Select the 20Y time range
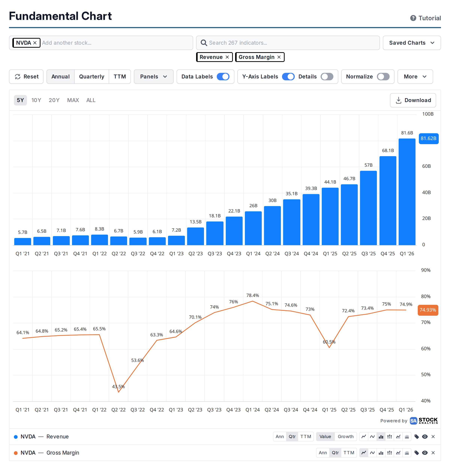 54,100
